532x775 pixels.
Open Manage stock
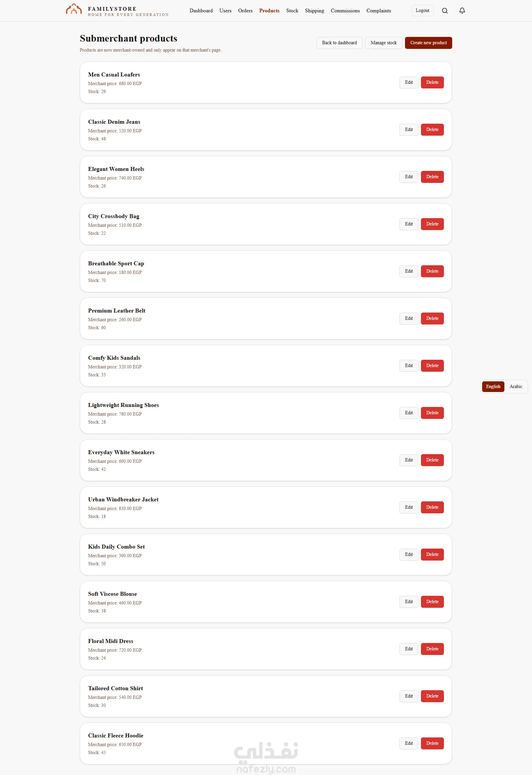click(x=384, y=43)
